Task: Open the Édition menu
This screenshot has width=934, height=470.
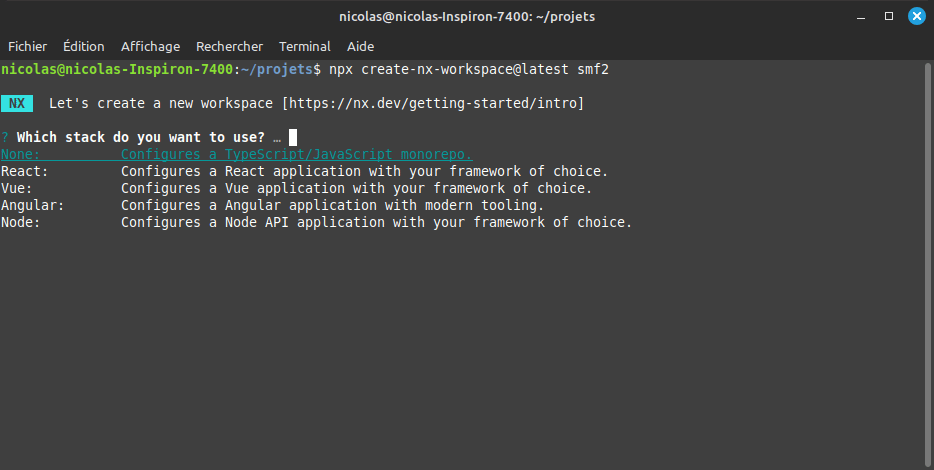Action: pyautogui.click(x=83, y=46)
